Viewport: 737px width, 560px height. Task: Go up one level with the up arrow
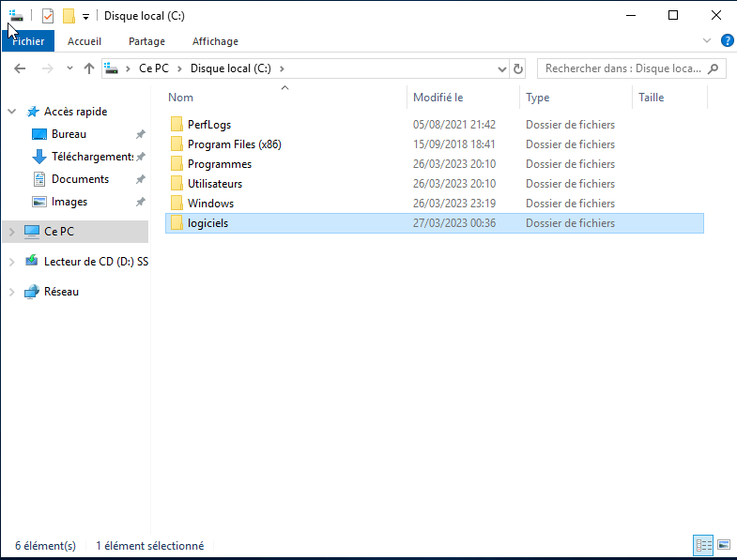pyautogui.click(x=89, y=68)
